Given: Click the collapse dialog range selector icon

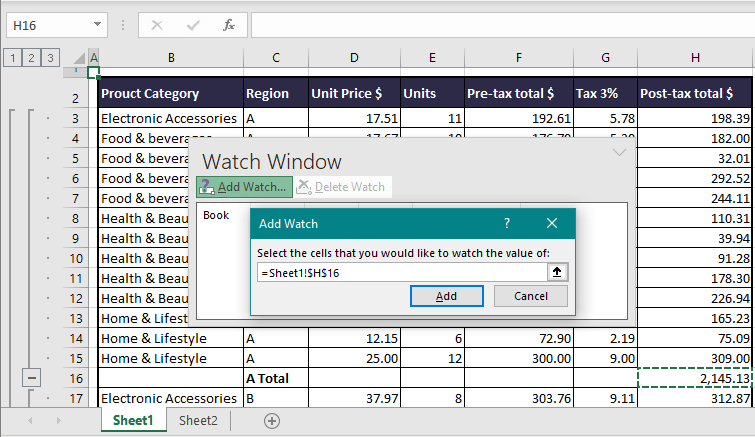Looking at the screenshot, I should click(557, 272).
